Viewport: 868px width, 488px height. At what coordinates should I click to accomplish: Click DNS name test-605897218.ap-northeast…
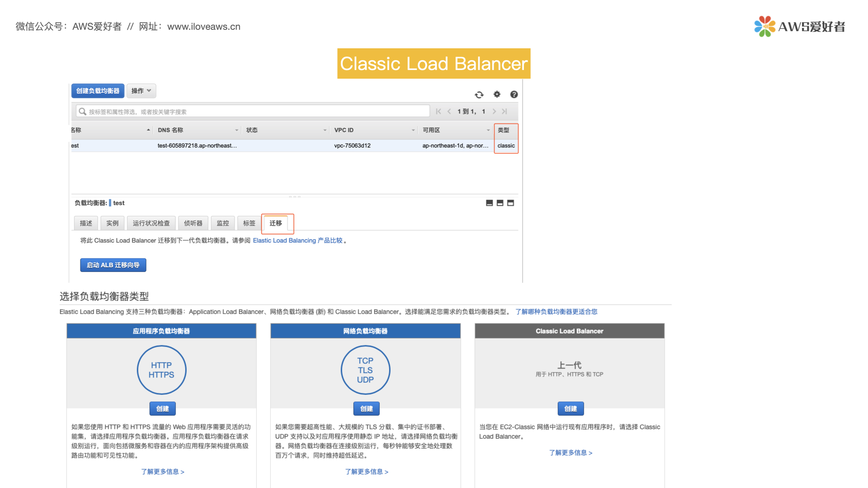point(197,145)
